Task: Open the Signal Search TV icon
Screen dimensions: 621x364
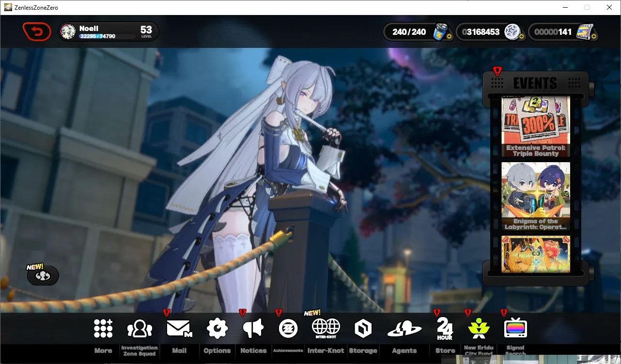Action: pos(515,329)
